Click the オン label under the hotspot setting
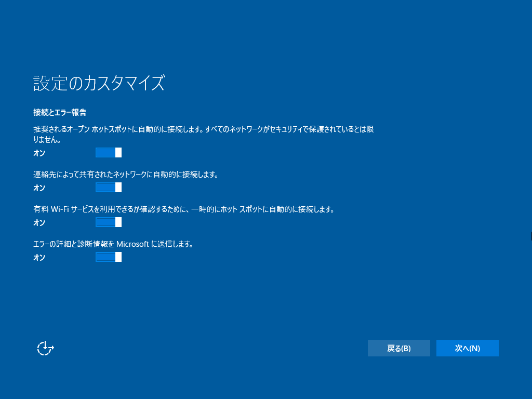The height and width of the screenshot is (399, 532). click(38, 153)
